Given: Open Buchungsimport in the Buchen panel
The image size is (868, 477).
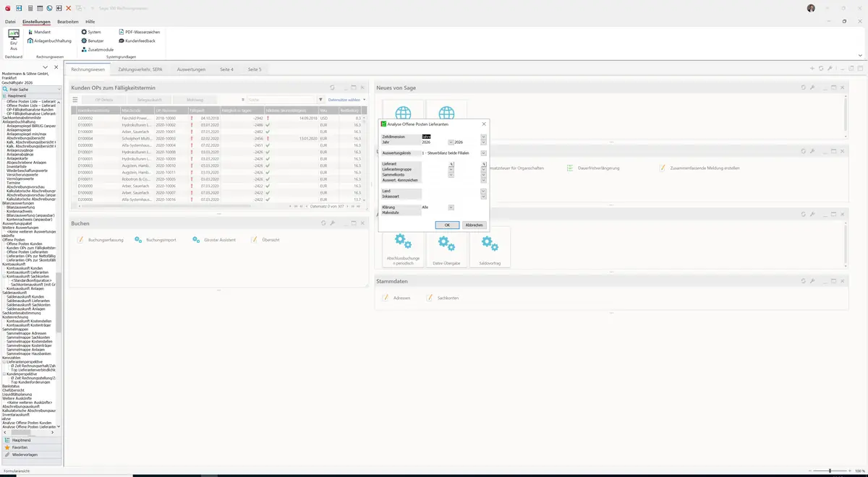Looking at the screenshot, I should tap(156, 239).
